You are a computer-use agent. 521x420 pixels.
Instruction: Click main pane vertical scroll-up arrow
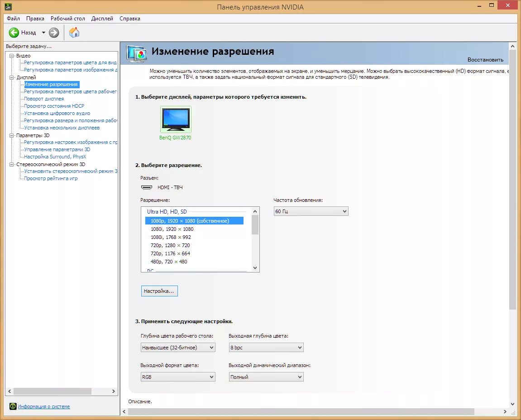pyautogui.click(x=513, y=47)
